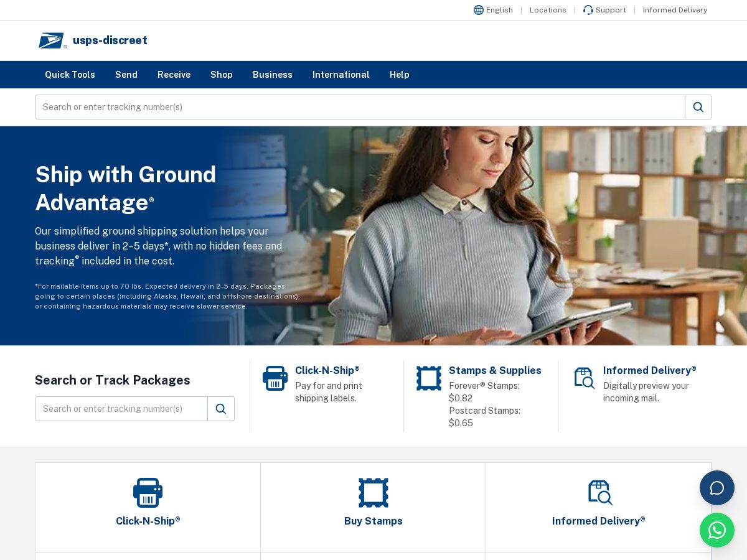Click the Pay for and print shipping labels text

coord(329,392)
